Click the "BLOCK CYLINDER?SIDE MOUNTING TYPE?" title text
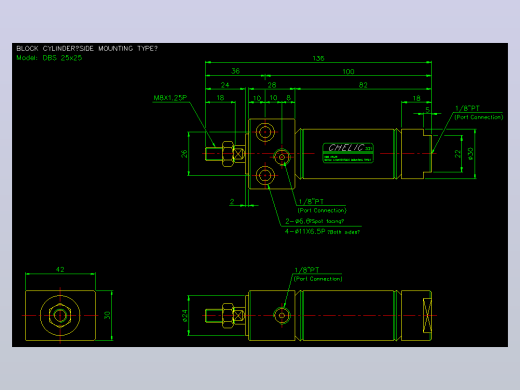 (87, 48)
